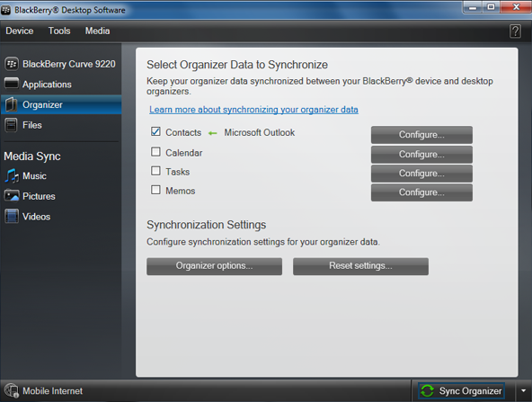Click the Calendar label
Image resolution: width=532 pixels, height=402 pixels.
(x=184, y=153)
